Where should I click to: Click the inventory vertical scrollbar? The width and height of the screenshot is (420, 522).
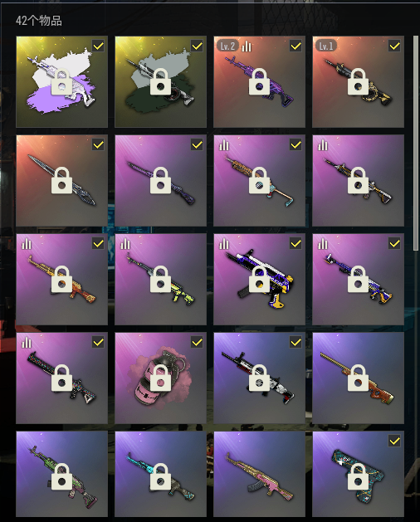(x=415, y=143)
